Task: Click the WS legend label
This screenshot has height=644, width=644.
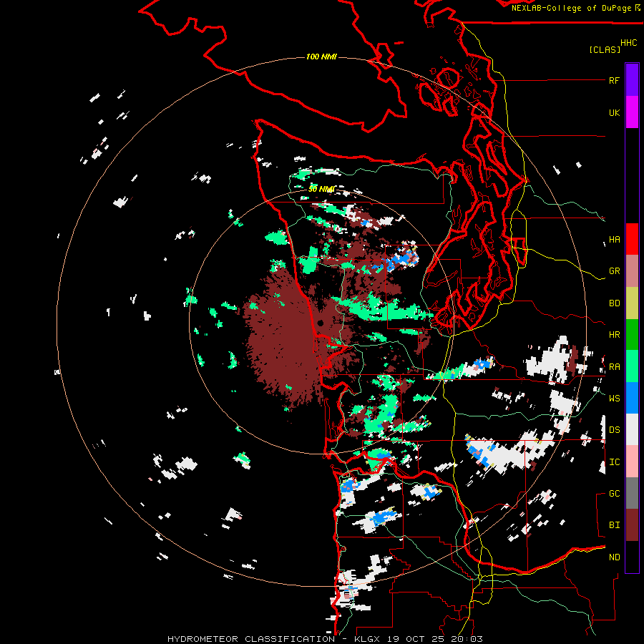Action: tap(614, 399)
